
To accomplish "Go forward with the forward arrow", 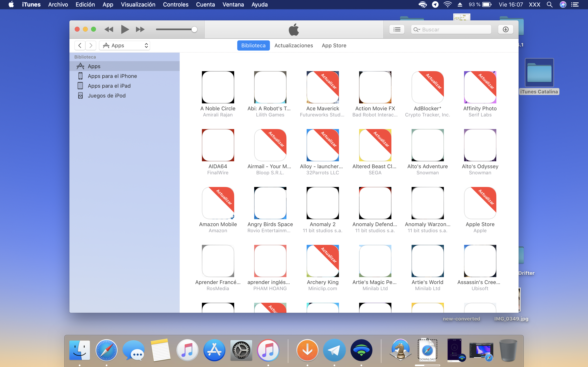I will pos(91,45).
